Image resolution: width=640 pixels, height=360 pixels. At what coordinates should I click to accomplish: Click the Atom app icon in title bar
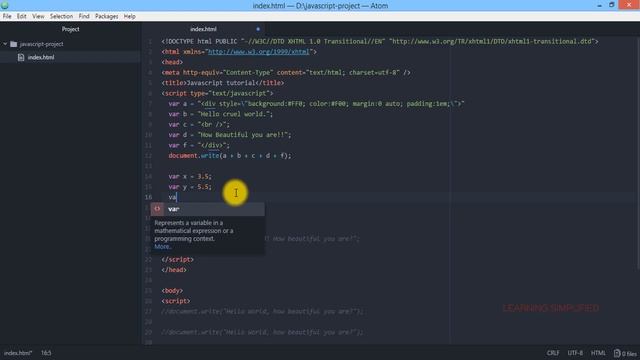pyautogui.click(x=5, y=5)
